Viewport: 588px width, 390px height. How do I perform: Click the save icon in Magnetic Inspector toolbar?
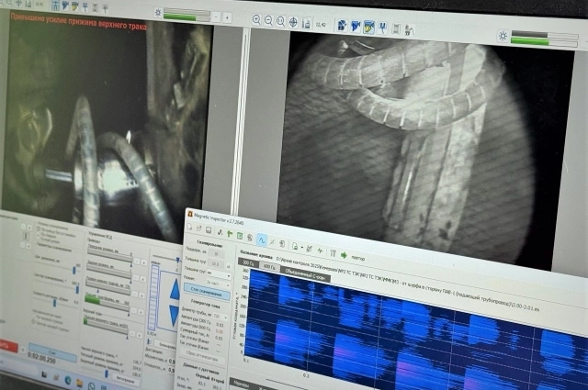click(x=210, y=230)
